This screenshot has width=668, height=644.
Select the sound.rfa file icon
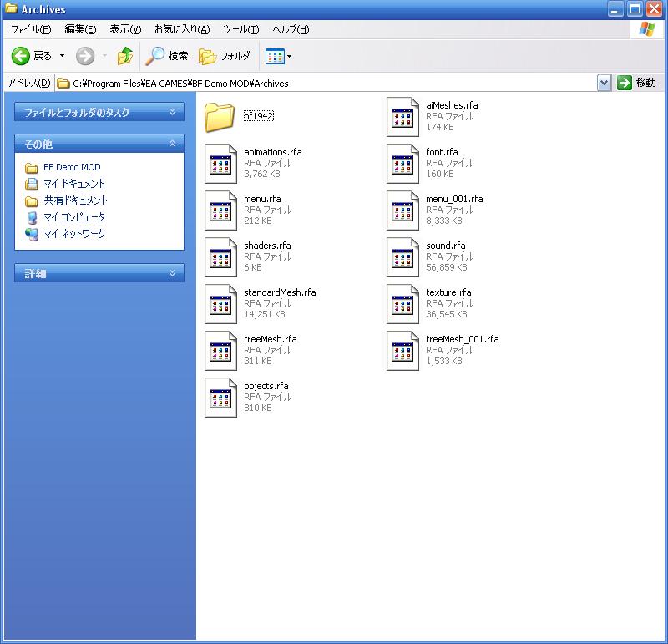coord(402,257)
